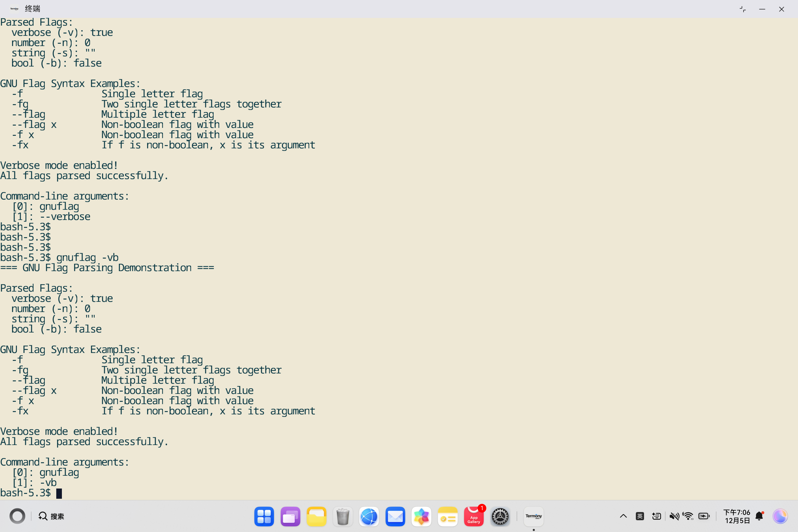Open the Trash bin in dock
This screenshot has height=532, width=798.
click(x=343, y=516)
